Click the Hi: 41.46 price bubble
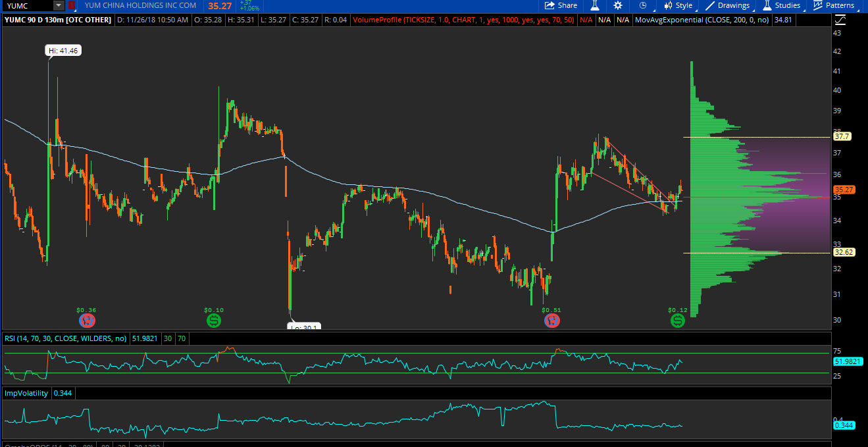This screenshot has height=447, width=868. coord(63,50)
